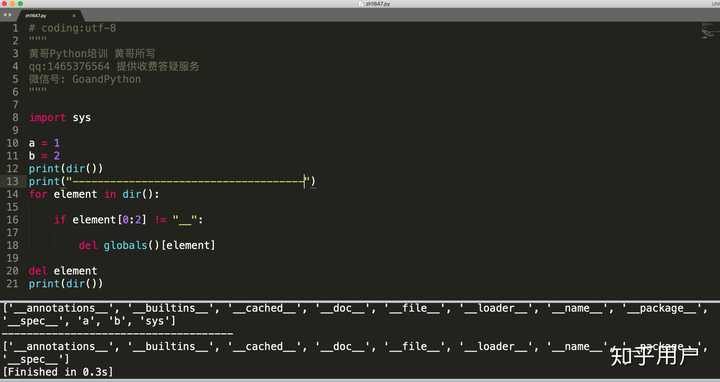Click 'print(dir())' on line 21
This screenshot has height=382, width=720.
pyautogui.click(x=66, y=284)
